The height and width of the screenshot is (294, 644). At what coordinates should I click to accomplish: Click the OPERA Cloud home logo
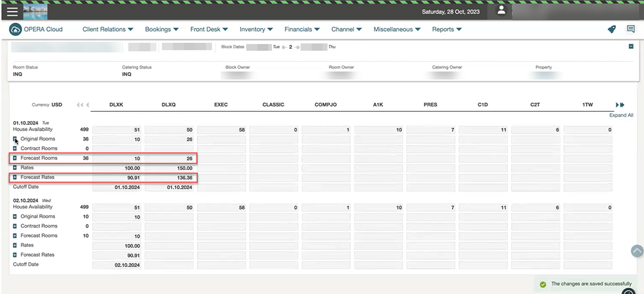pyautogui.click(x=35, y=29)
